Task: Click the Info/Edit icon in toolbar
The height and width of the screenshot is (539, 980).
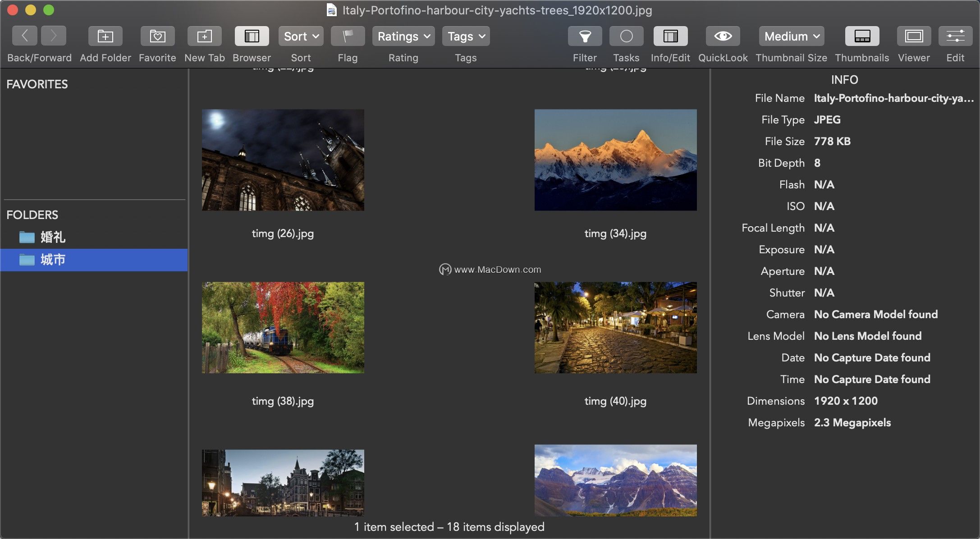Action: coord(669,35)
